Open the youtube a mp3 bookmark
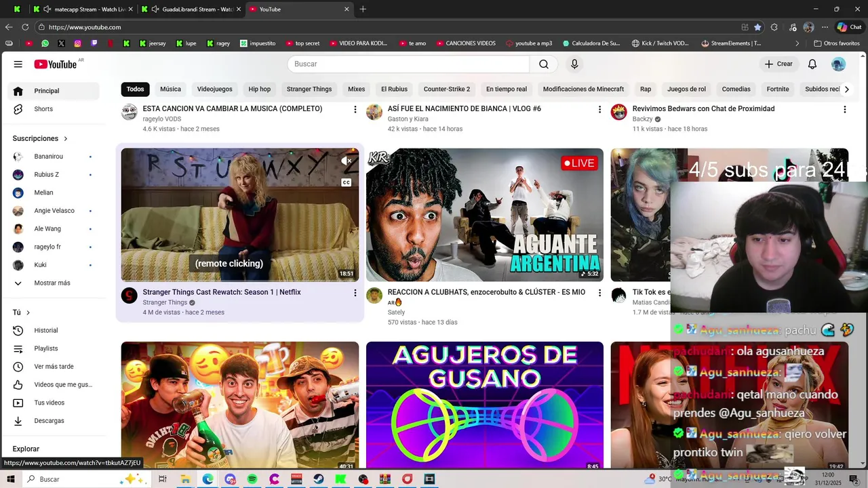Screen dimensions: 868x488 pyautogui.click(x=529, y=43)
